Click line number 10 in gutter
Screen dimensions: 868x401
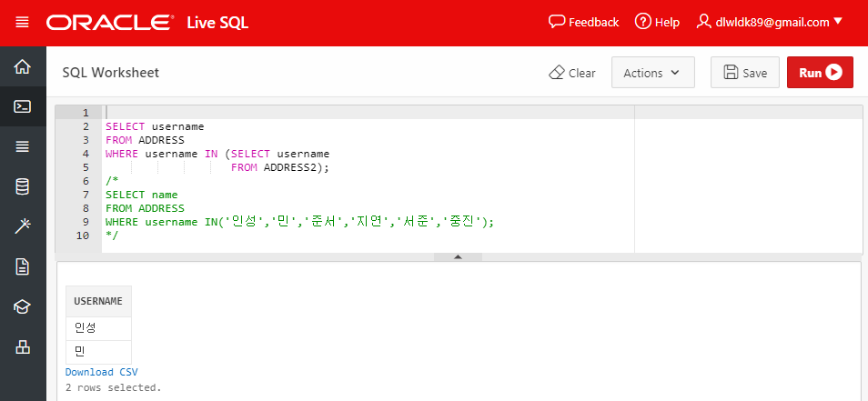(x=83, y=236)
